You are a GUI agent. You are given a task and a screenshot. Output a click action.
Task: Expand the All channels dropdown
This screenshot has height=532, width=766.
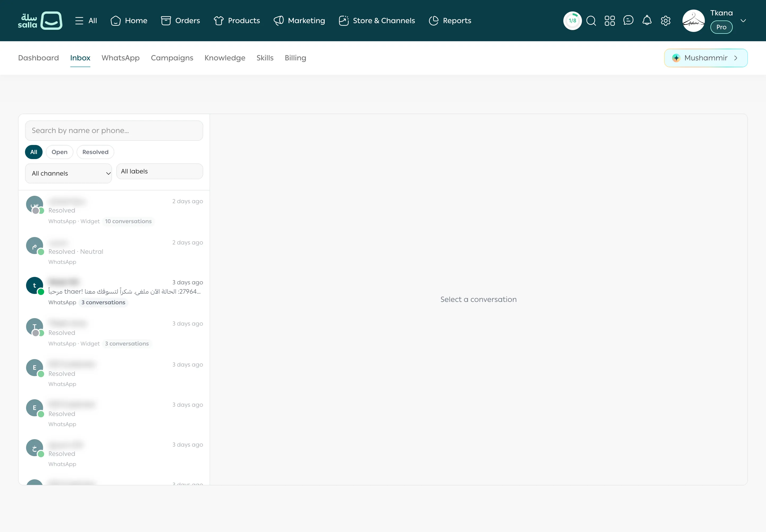pos(68,173)
